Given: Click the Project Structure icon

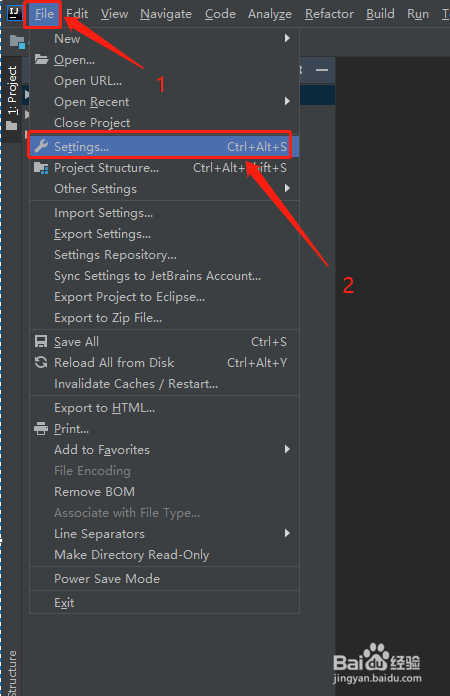Looking at the screenshot, I should [x=41, y=168].
